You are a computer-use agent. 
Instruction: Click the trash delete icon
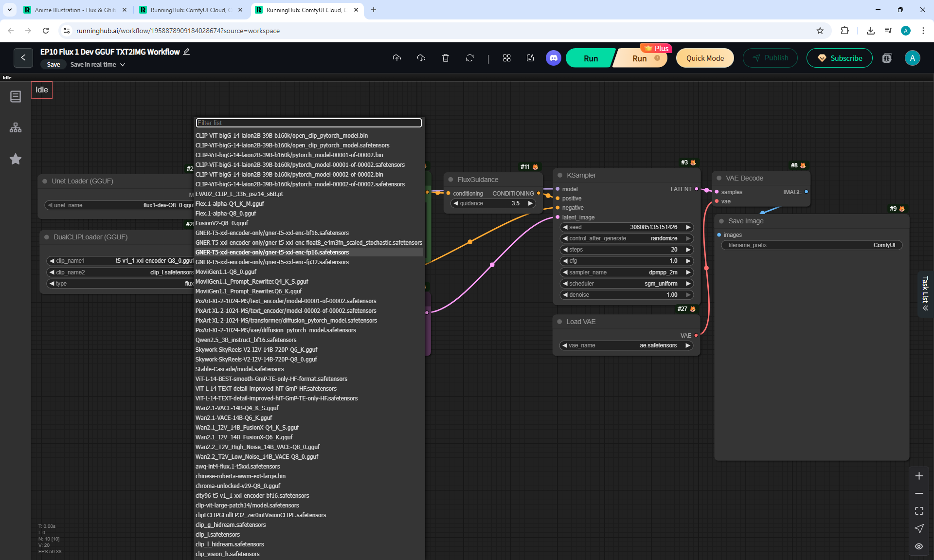(x=445, y=58)
